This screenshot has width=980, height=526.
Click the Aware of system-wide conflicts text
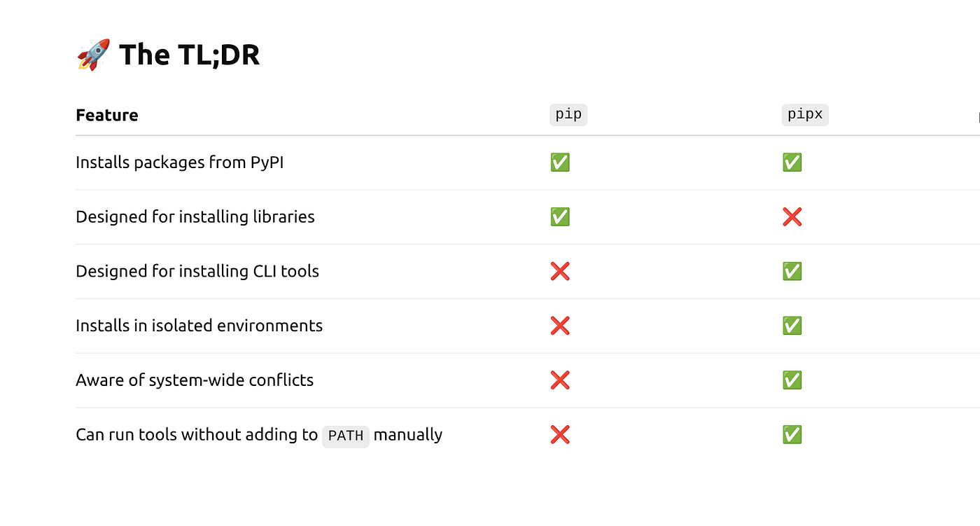click(x=195, y=380)
